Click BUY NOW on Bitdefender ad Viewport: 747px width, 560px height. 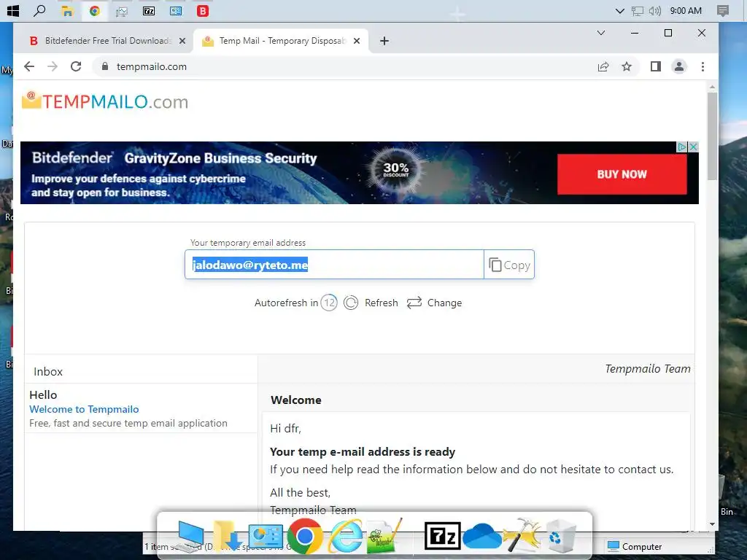coord(622,174)
